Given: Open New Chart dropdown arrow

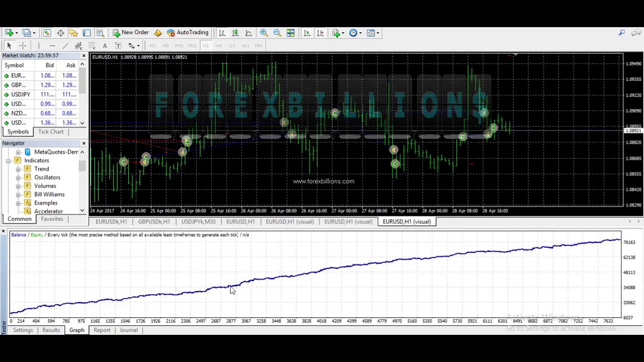Looking at the screenshot, I should (16, 33).
